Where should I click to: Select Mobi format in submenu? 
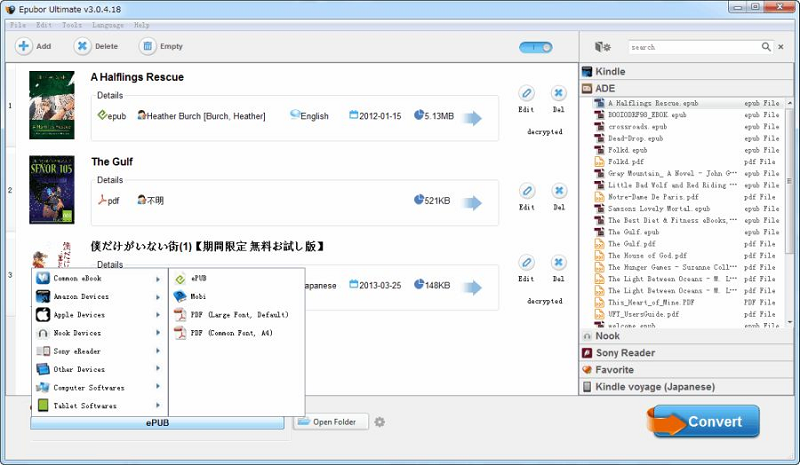(x=237, y=297)
